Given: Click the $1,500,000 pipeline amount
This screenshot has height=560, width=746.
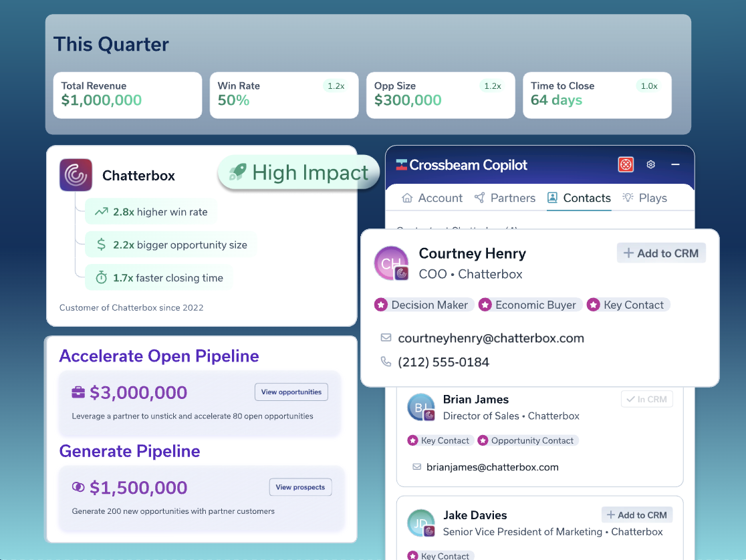Looking at the screenshot, I should click(138, 488).
